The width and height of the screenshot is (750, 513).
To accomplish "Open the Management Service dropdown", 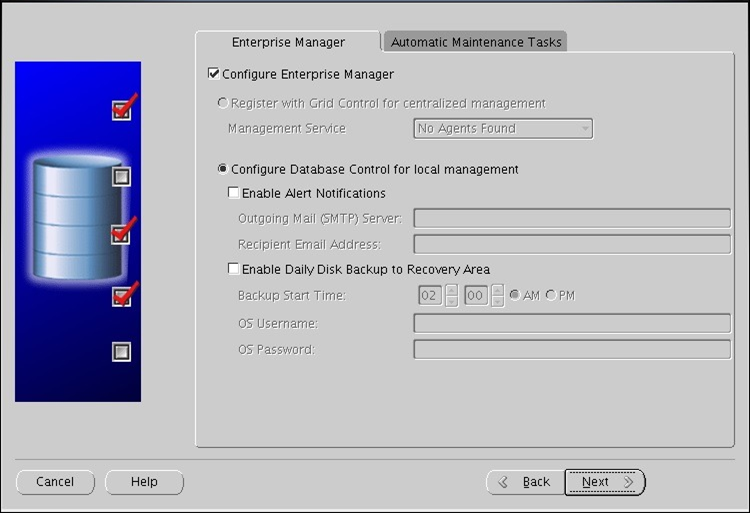I will [x=503, y=129].
